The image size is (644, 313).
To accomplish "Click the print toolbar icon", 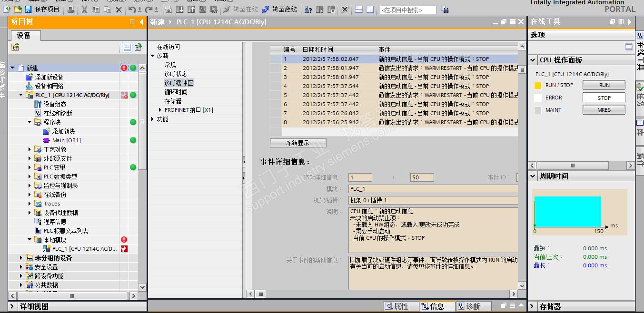I will pos(70,9).
